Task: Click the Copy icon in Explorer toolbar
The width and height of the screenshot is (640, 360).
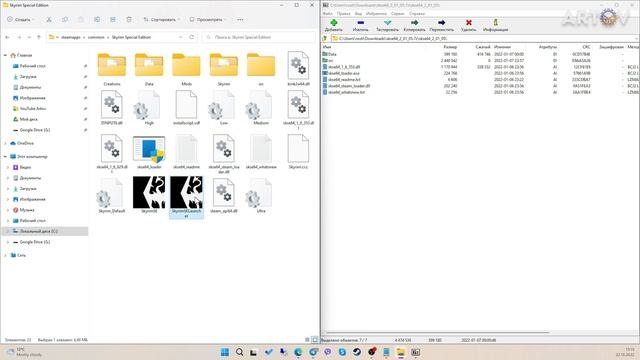Action: pos(64,20)
